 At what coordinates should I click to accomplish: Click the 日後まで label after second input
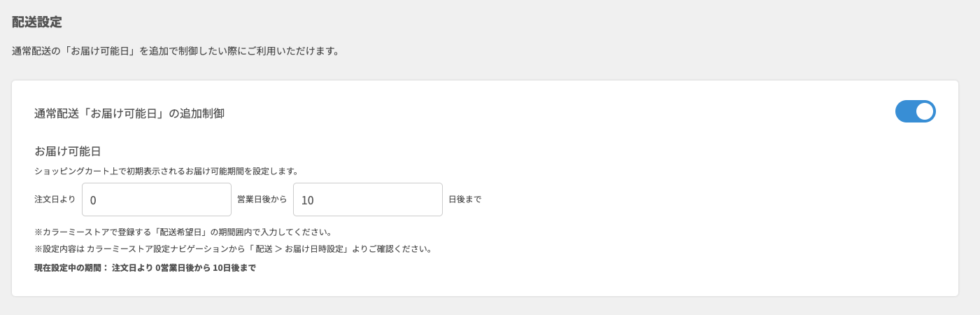(464, 199)
